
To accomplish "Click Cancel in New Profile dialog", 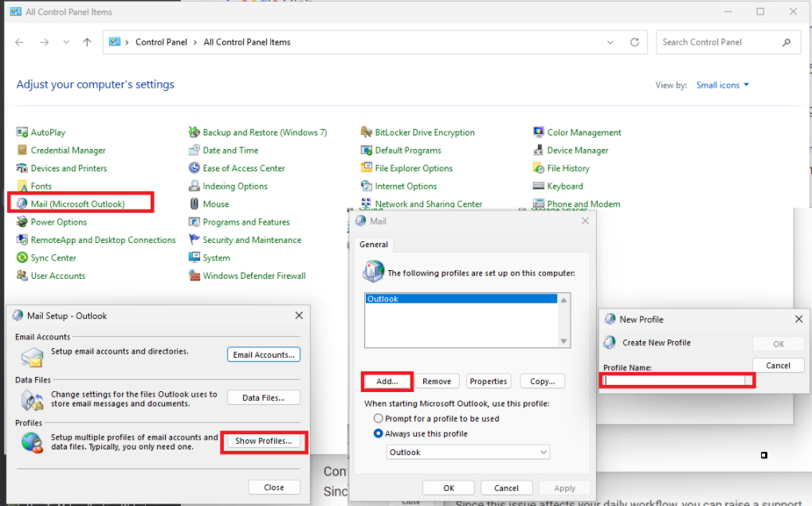I will point(778,366).
